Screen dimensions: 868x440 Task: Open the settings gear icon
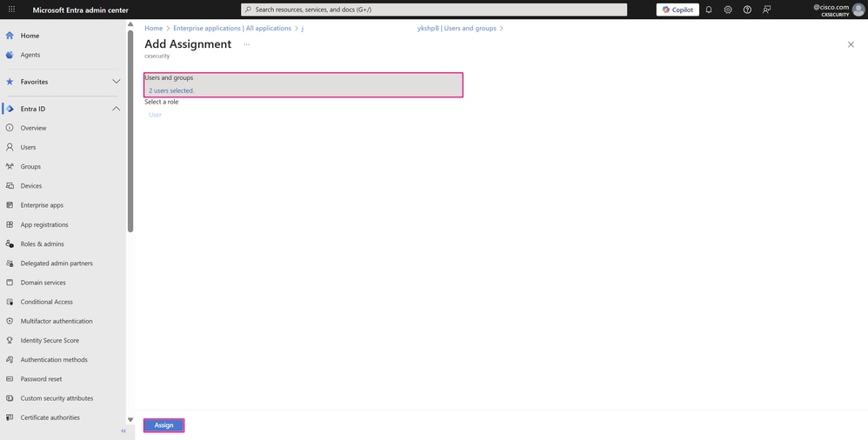pos(728,10)
